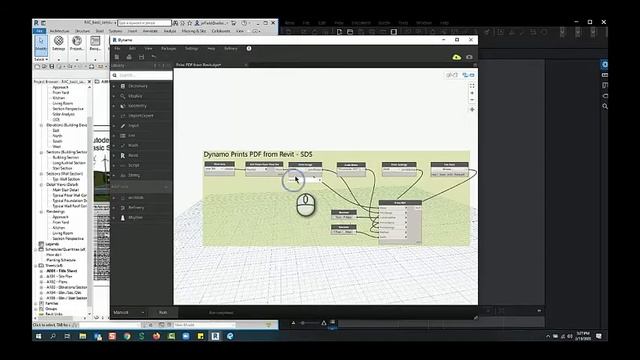The height and width of the screenshot is (360, 640).
Task: Click the taskbar clock in system tray
Action: pos(582,336)
